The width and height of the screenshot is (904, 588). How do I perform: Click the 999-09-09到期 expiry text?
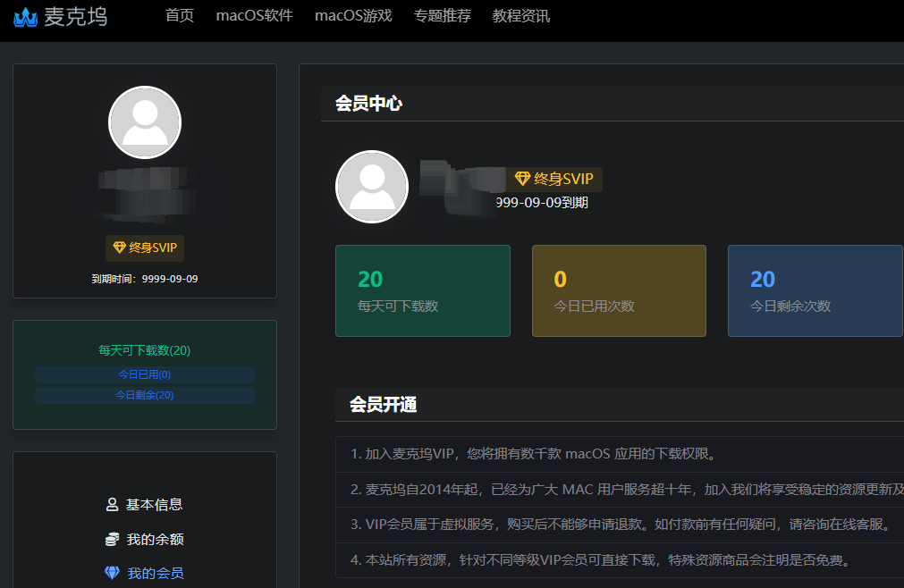click(x=542, y=203)
